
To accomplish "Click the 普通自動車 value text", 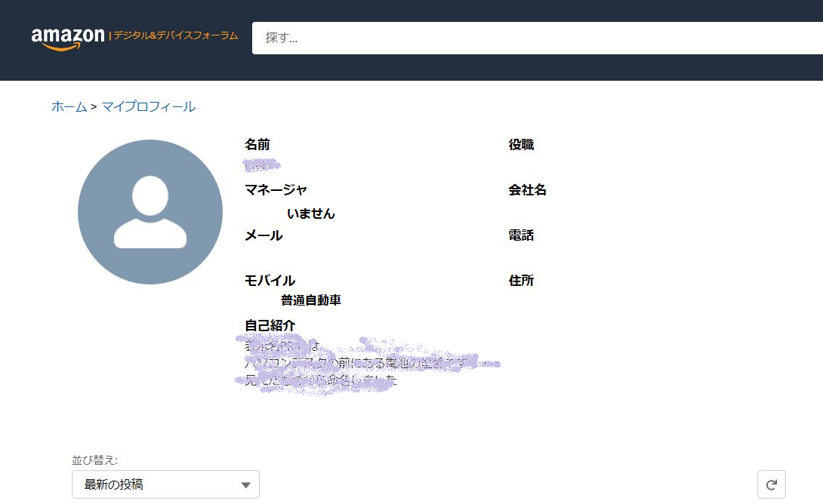I will coord(311,300).
